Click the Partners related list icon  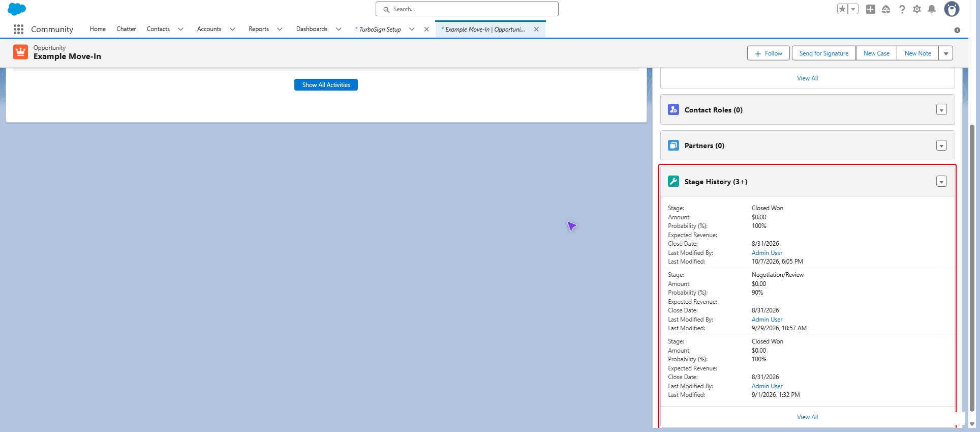673,146
